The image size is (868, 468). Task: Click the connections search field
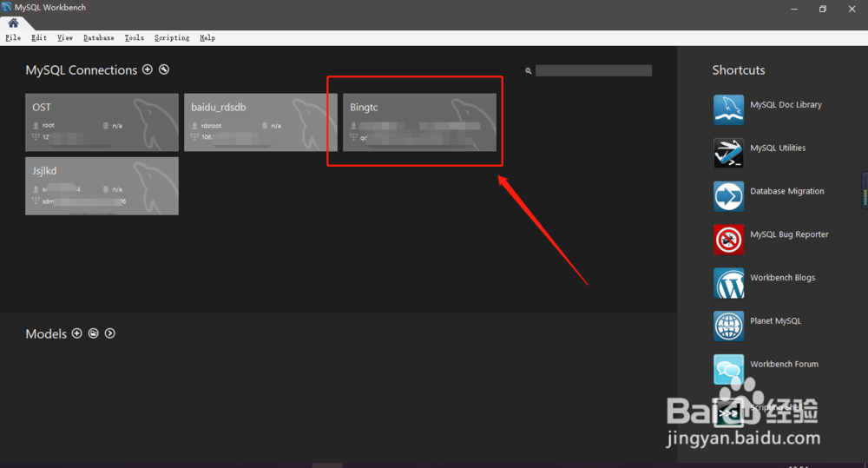[594, 70]
